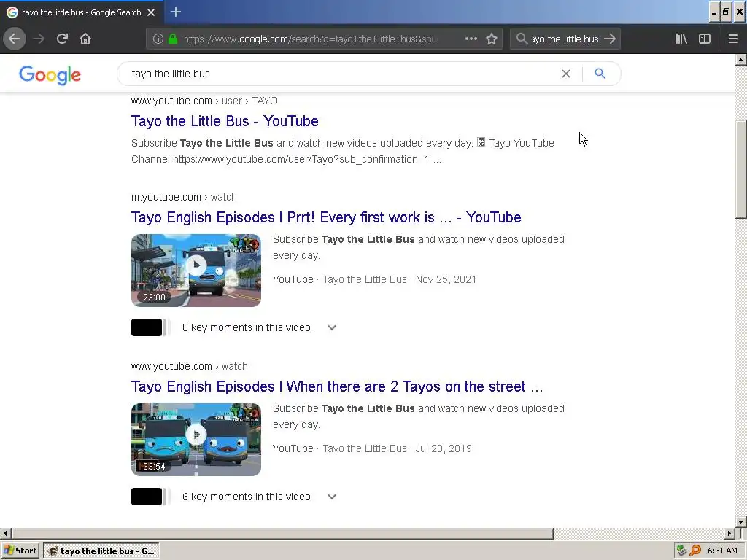The width and height of the screenshot is (747, 560).
Task: Minimize the browser window
Action: (x=714, y=13)
